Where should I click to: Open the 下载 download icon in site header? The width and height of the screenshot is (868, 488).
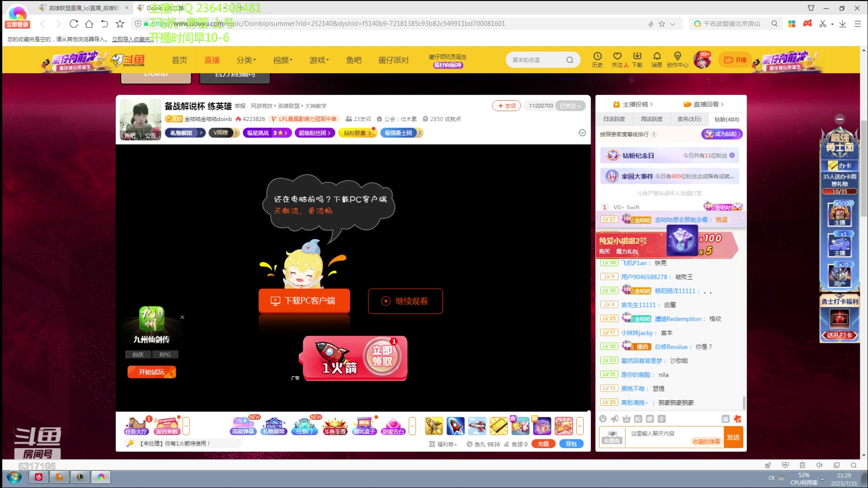pos(637,60)
